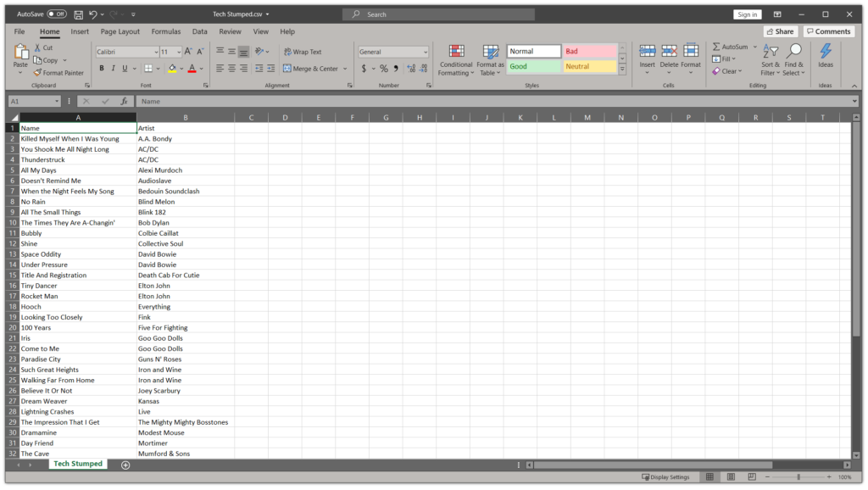Open Conditional Formatting menu
The image size is (868, 490).
pos(456,60)
